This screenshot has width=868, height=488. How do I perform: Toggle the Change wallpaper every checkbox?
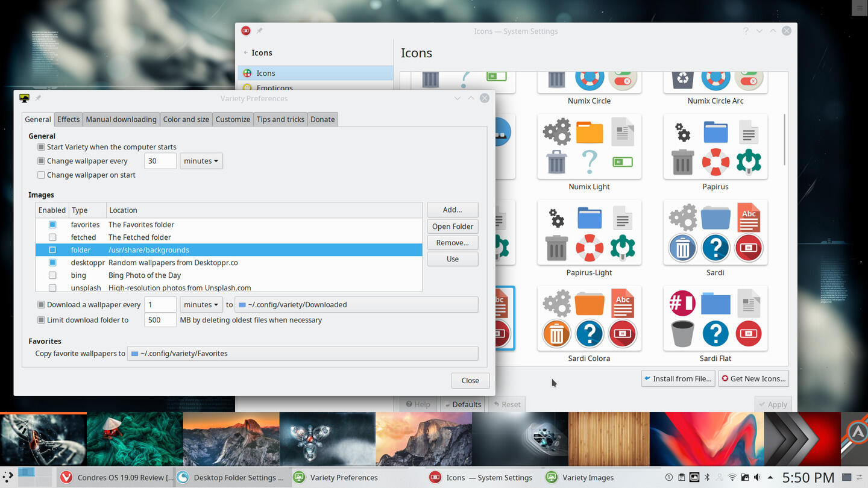(x=41, y=161)
